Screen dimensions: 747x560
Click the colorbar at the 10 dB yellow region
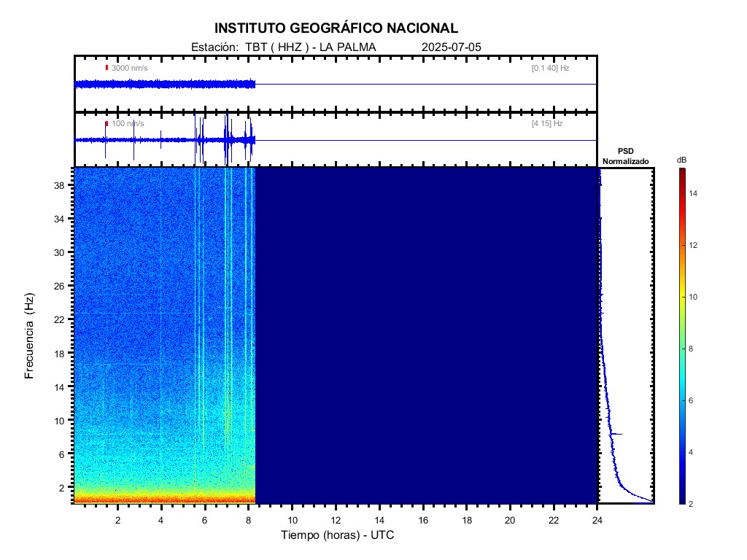pos(683,297)
